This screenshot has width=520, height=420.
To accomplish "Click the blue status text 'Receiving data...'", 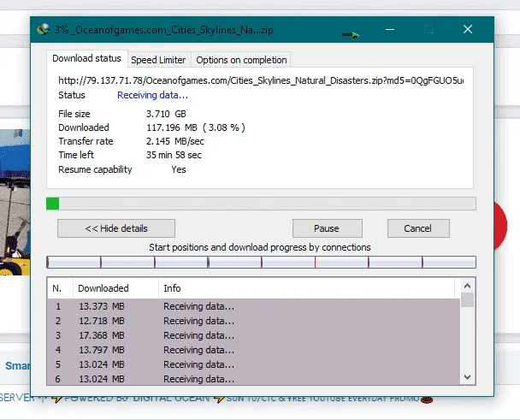I will coord(152,95).
